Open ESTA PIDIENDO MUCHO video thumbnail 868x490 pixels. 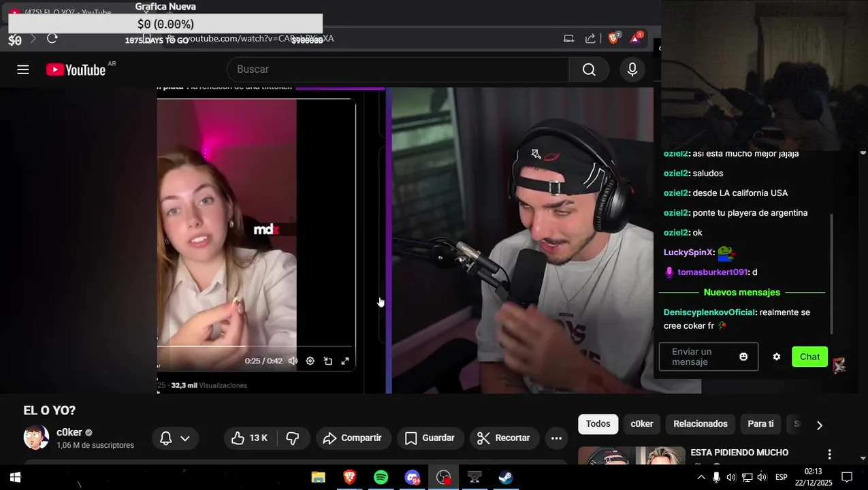(x=632, y=455)
